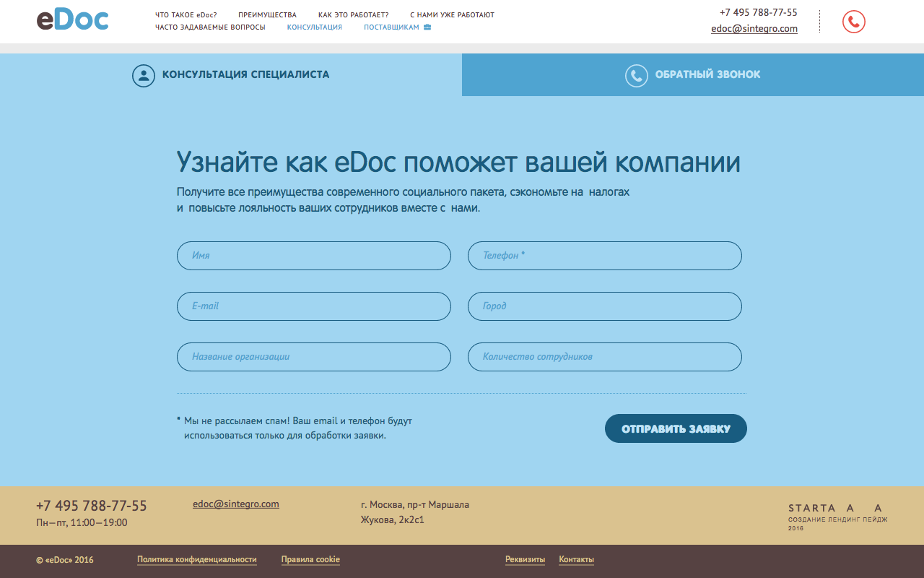This screenshot has width=924, height=578.
Task: Select the КОНСУЛЬТАЦИЯ menu item
Action: click(315, 27)
